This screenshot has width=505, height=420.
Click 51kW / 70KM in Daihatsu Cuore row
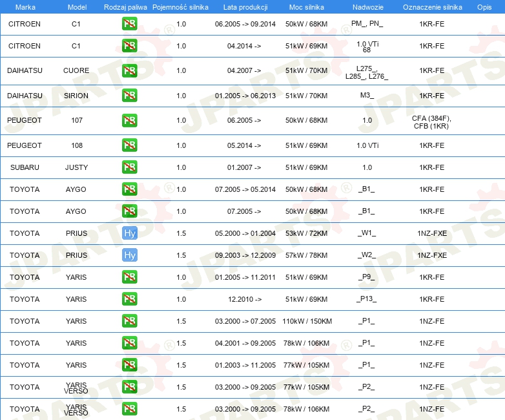[307, 70]
